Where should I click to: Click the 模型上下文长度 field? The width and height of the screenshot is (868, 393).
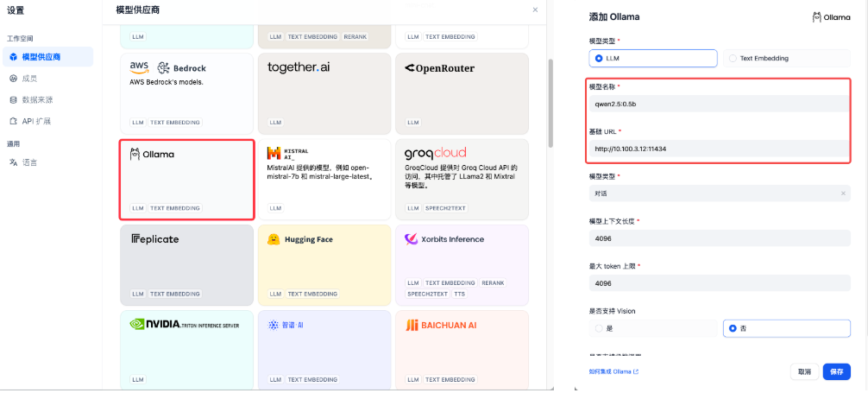[720, 238]
